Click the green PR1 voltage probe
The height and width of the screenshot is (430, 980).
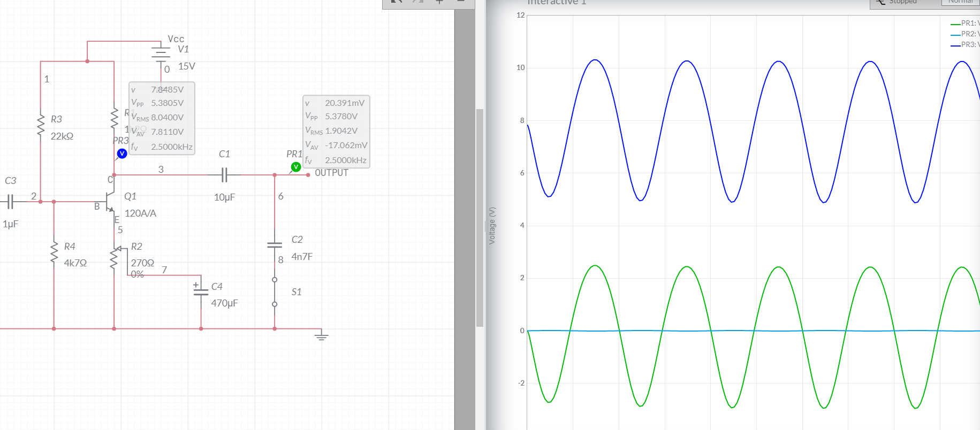click(295, 167)
